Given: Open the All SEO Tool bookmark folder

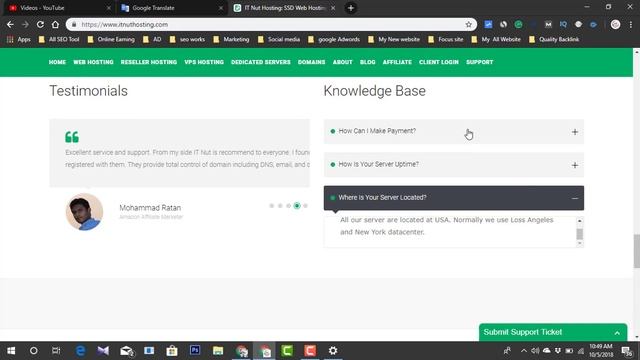Looking at the screenshot, I should tap(59, 40).
